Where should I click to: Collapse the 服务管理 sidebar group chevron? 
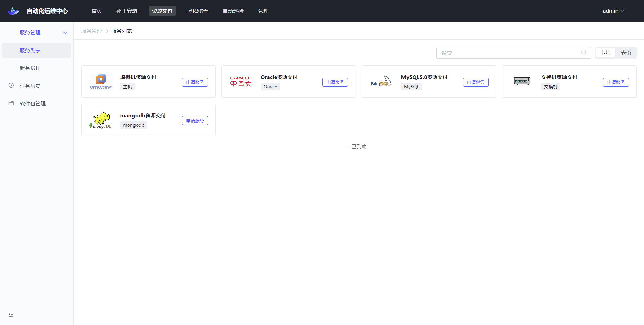click(65, 33)
